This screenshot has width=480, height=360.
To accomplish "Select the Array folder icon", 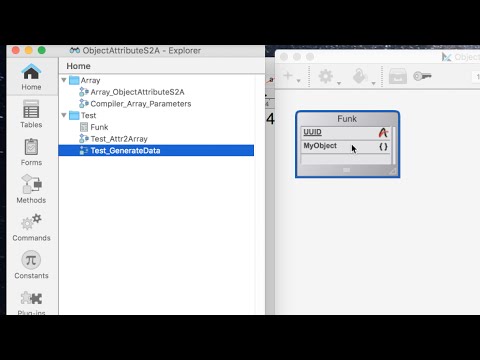I will tap(74, 80).
